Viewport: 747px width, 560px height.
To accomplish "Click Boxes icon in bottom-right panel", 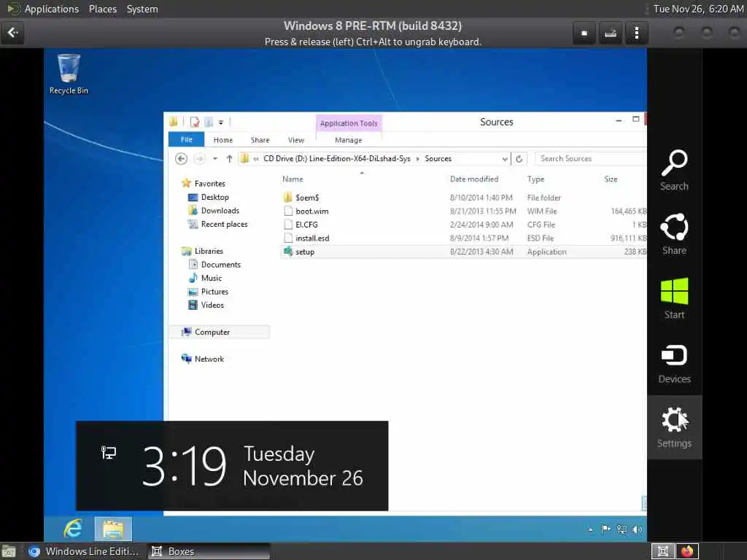I will [662, 551].
